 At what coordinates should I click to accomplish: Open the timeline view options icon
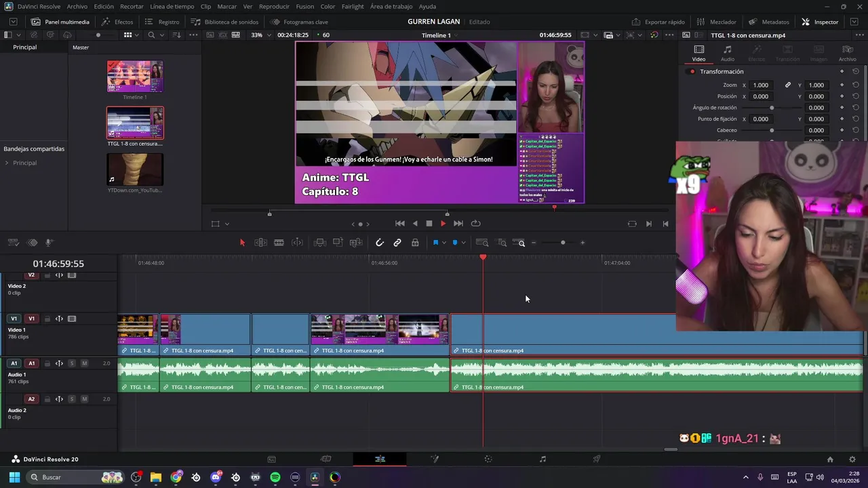point(13,243)
